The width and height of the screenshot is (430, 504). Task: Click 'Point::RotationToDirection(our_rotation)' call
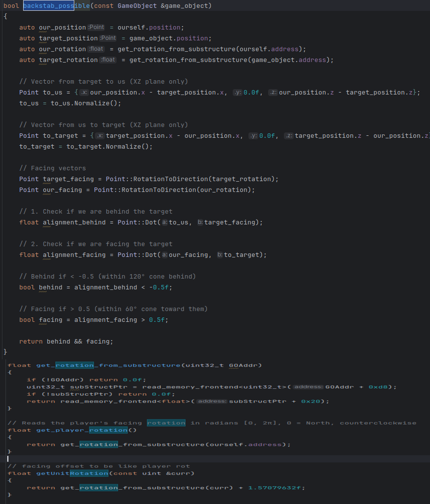pos(173,190)
